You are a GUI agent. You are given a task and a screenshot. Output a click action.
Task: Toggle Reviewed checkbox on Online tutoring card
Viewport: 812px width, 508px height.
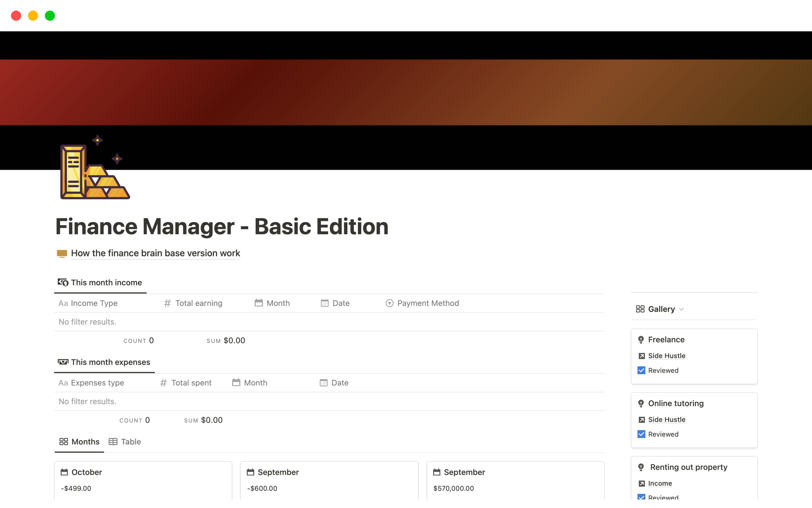click(x=641, y=434)
